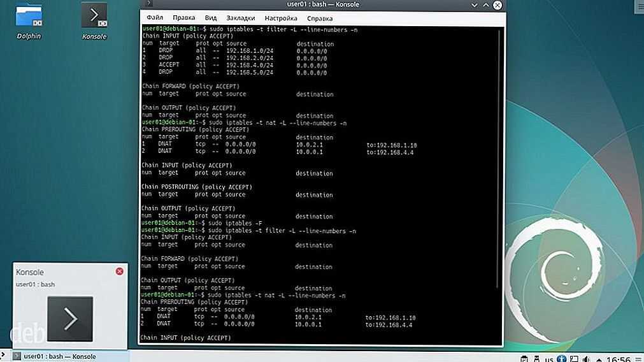Open the Справка menu
Screen dimensions: 644x362
pyautogui.click(x=320, y=18)
